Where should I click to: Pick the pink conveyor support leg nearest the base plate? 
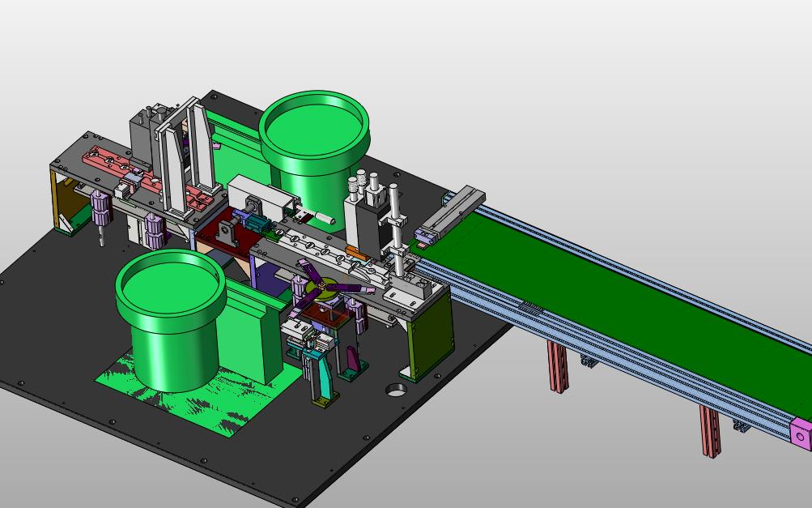click(x=557, y=366)
